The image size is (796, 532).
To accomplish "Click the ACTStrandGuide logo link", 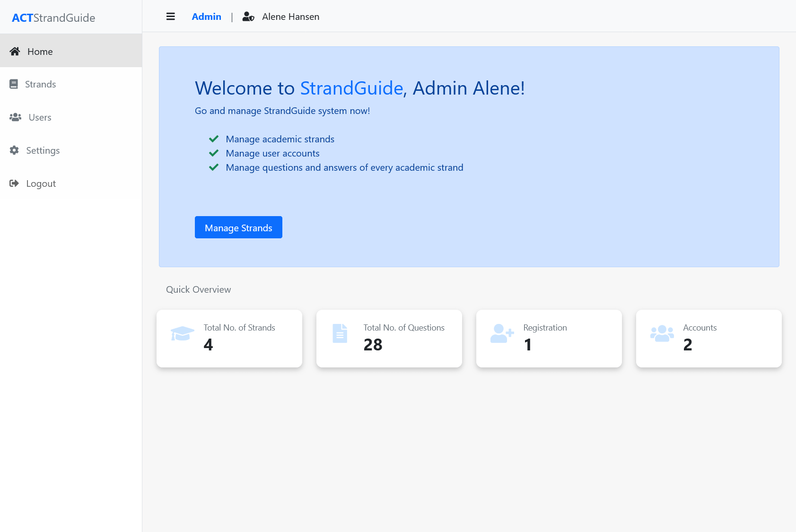I will pos(53,18).
